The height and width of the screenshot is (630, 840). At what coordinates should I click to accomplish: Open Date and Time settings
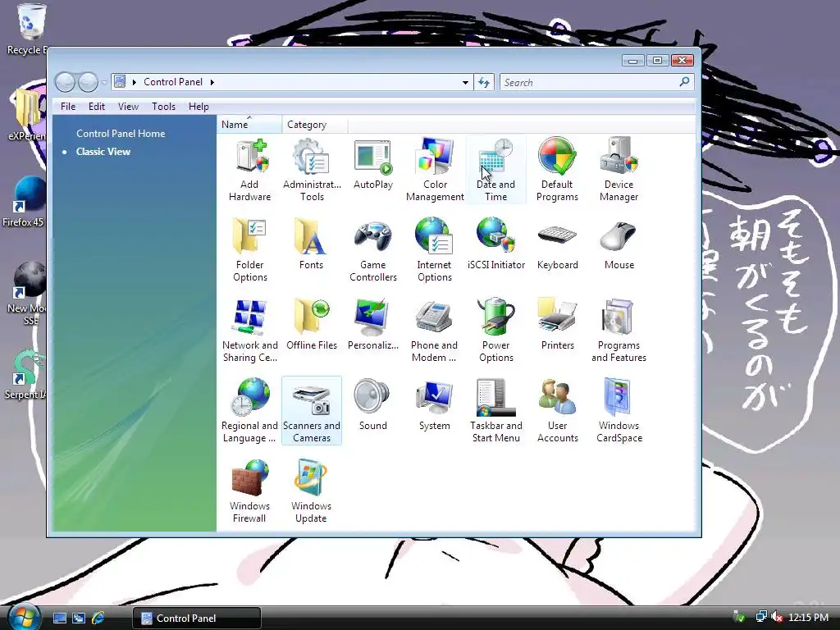496,170
